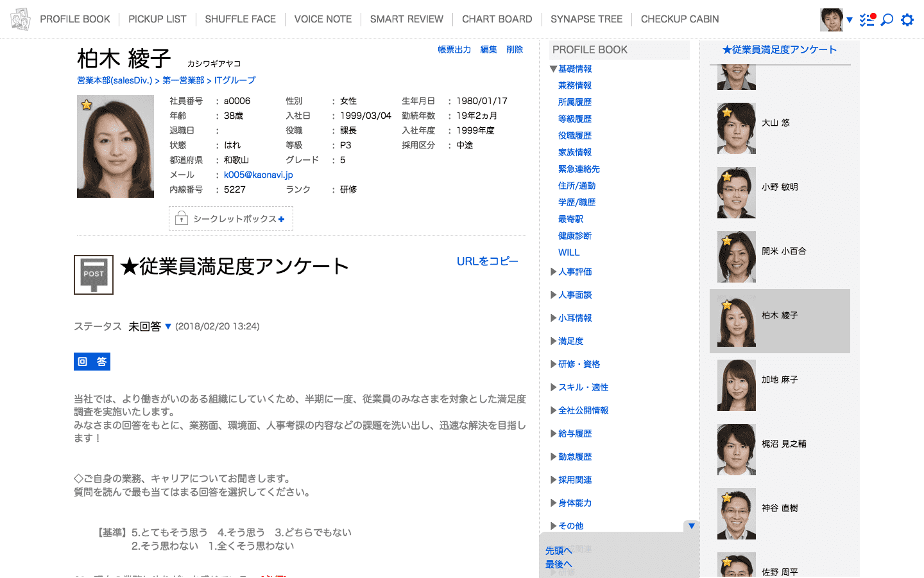The height and width of the screenshot is (578, 924).
Task: Open the SYNAPSE TREE menu
Action: (586, 19)
